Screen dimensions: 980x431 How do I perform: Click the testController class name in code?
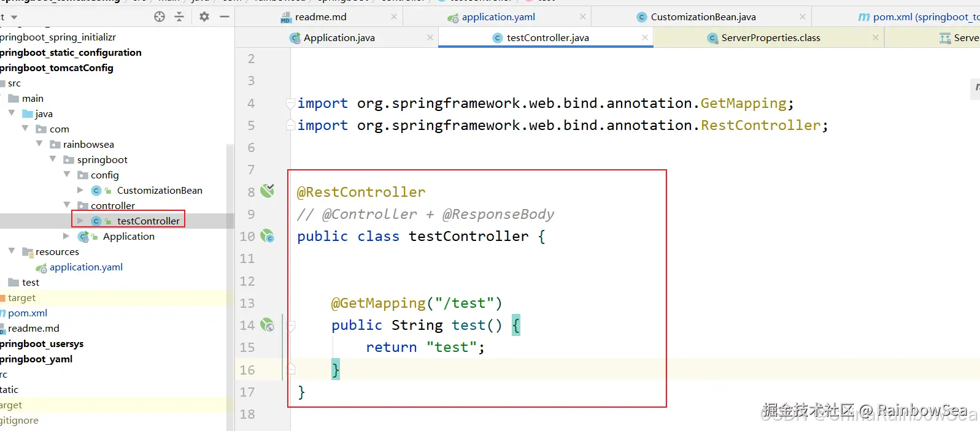469,236
